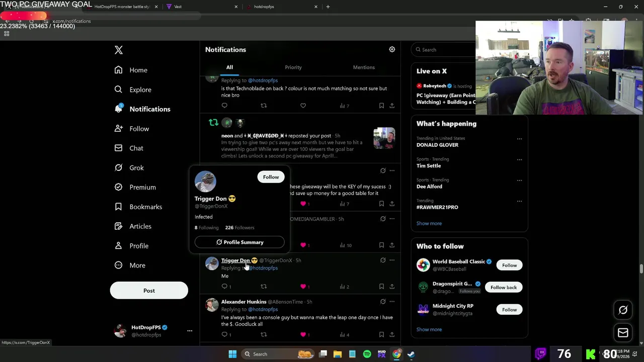
Task: Open options for #RAWMER21PRO trend
Action: tap(519, 201)
